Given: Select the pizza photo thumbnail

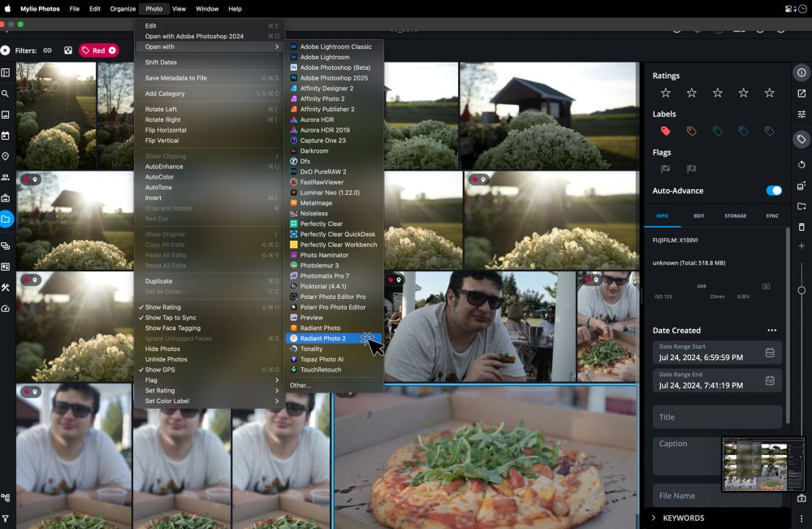Looking at the screenshot, I should coord(486,457).
